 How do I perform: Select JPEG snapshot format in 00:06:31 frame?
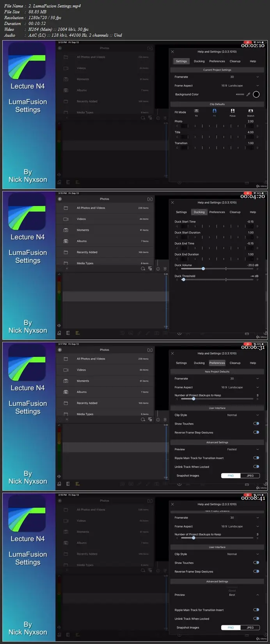[250, 476]
